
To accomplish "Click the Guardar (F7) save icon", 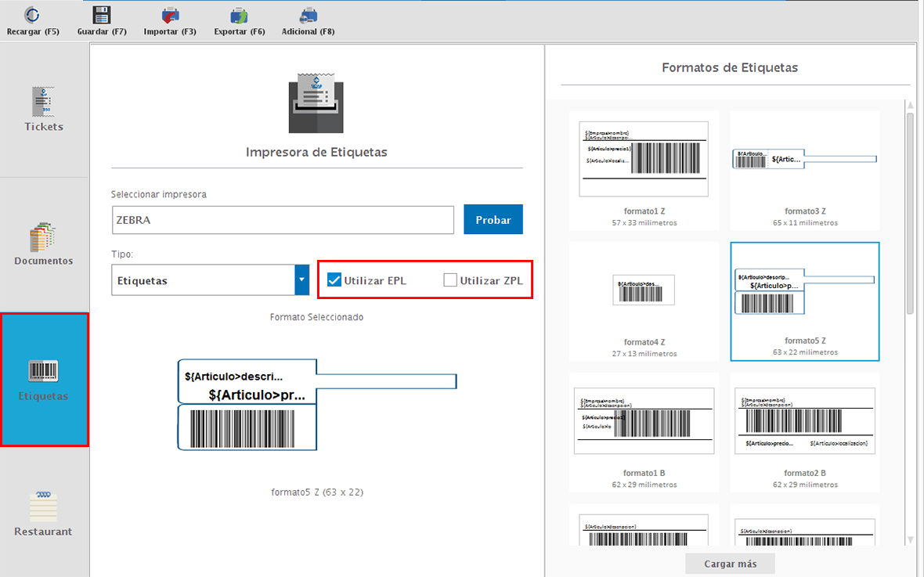I will [x=101, y=16].
